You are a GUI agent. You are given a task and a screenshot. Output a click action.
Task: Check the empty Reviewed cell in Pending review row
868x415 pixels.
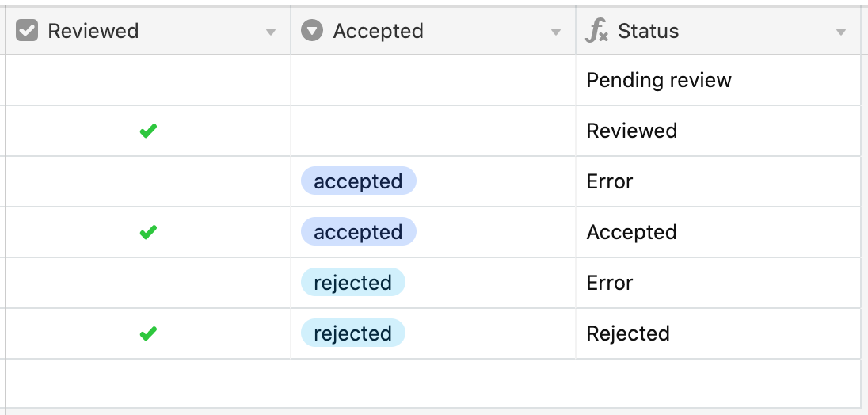(x=148, y=80)
